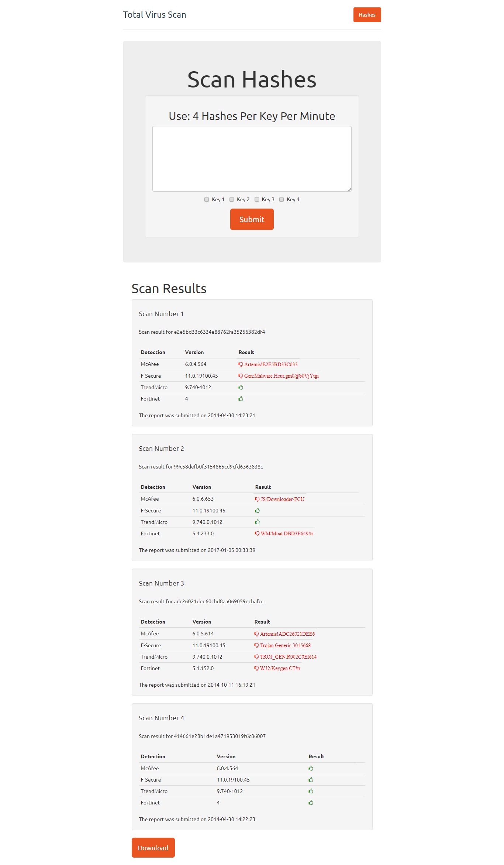
Task: Click thumbs-down icon beside W32/Keygen.CT!tr
Action: click(256, 668)
